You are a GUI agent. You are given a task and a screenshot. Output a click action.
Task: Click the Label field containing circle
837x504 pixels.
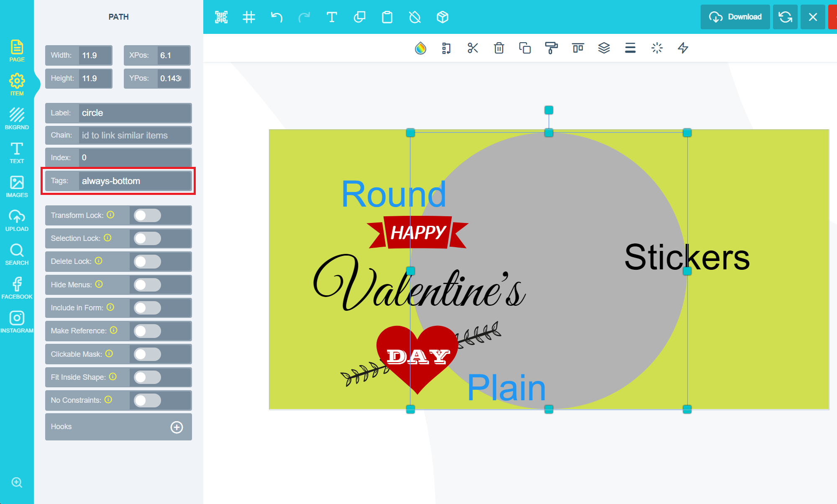(x=135, y=113)
